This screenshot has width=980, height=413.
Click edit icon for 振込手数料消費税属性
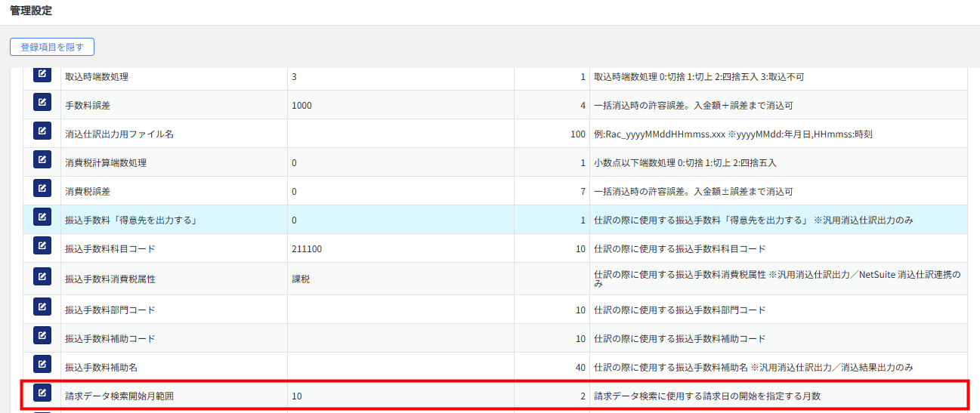click(x=42, y=276)
